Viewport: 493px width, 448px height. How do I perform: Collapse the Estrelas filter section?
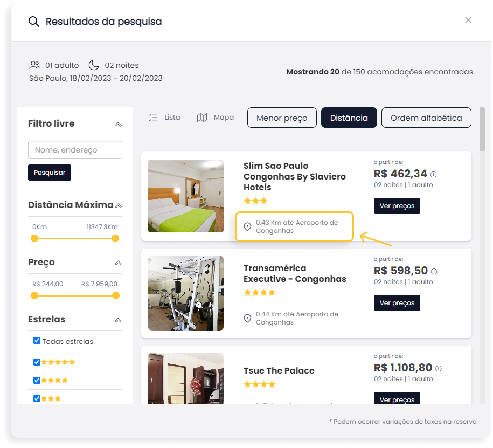pos(118,320)
